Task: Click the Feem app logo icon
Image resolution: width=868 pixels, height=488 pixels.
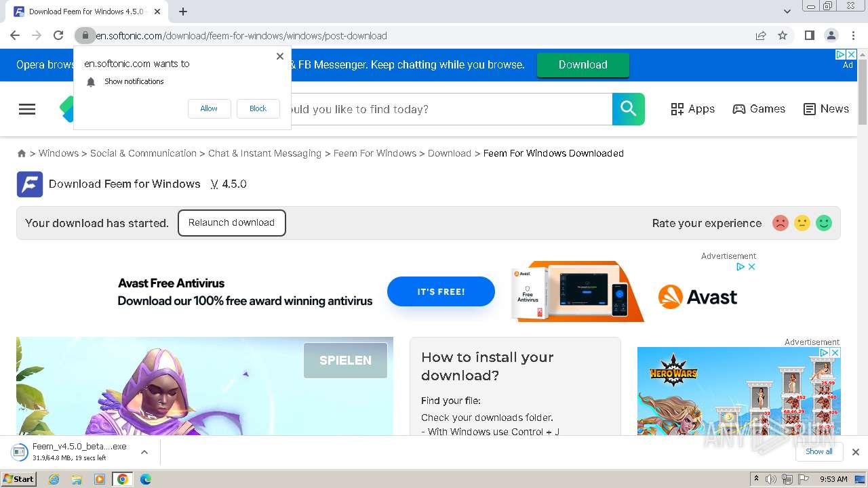Action: coord(30,184)
